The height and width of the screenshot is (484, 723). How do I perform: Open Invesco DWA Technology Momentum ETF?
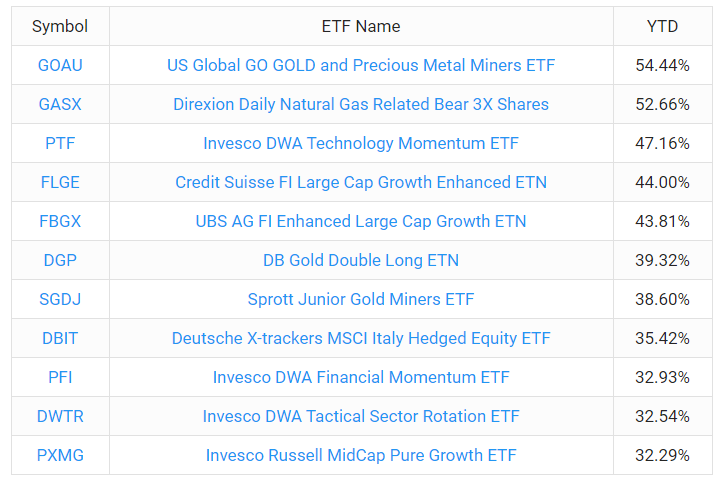tap(361, 143)
